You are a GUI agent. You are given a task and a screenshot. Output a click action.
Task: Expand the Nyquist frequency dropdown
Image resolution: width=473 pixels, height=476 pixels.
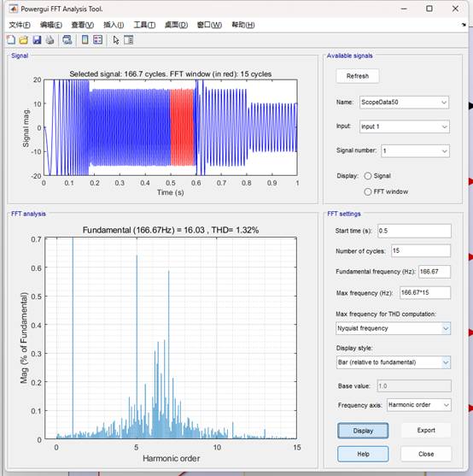(x=394, y=328)
